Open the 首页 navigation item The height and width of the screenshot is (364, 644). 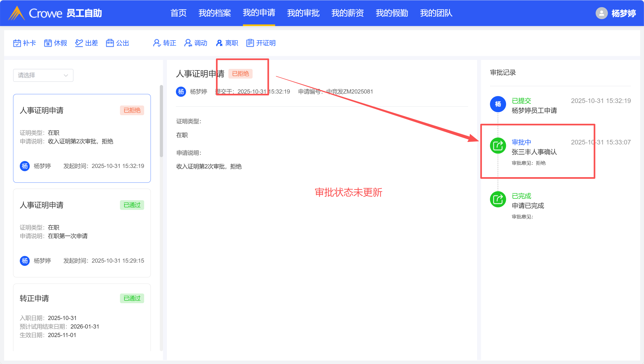[x=178, y=13]
